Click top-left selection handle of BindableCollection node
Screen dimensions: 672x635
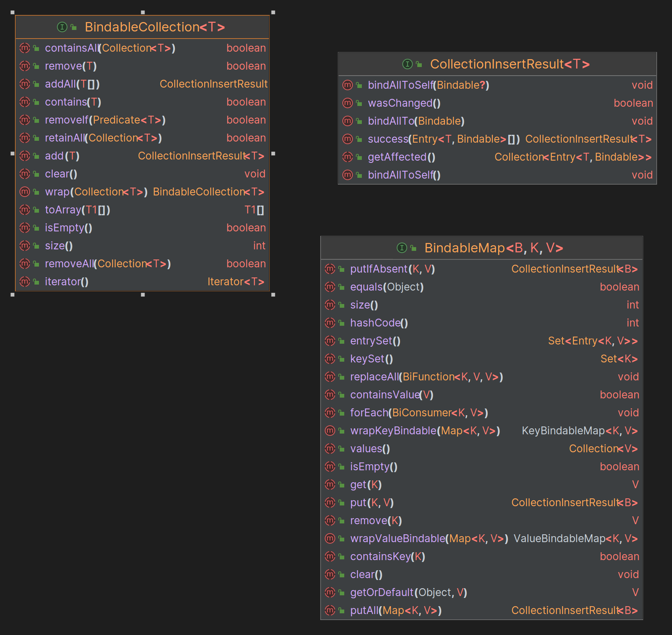(x=12, y=12)
